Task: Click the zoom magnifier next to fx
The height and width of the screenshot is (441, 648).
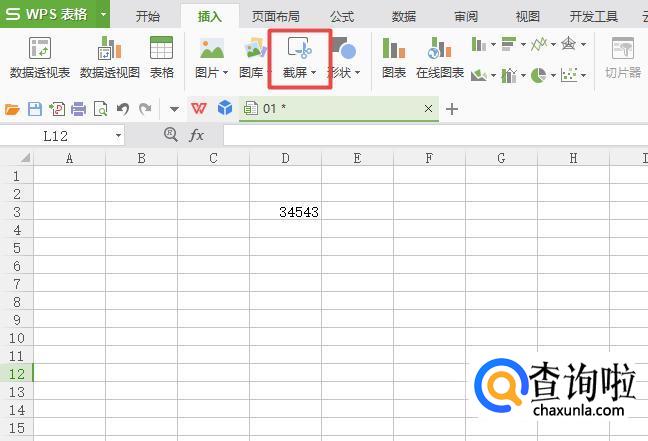Action: tap(171, 134)
